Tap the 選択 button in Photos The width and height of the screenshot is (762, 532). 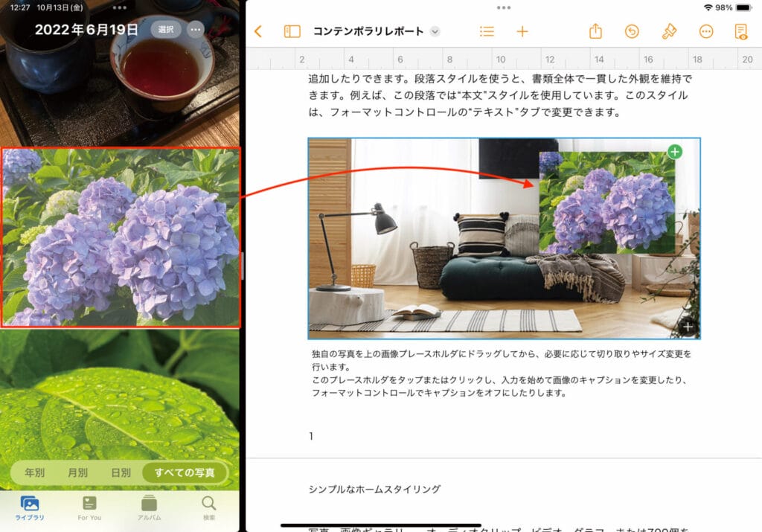tap(166, 30)
